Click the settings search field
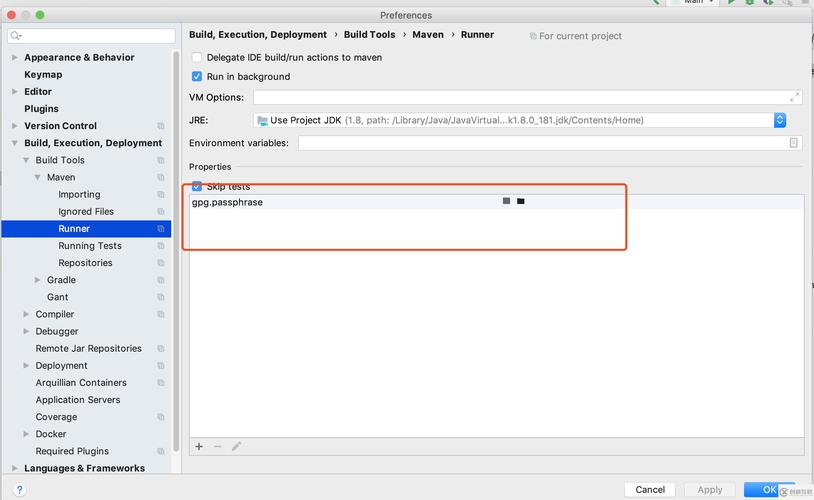This screenshot has height=500, width=814. [90, 36]
